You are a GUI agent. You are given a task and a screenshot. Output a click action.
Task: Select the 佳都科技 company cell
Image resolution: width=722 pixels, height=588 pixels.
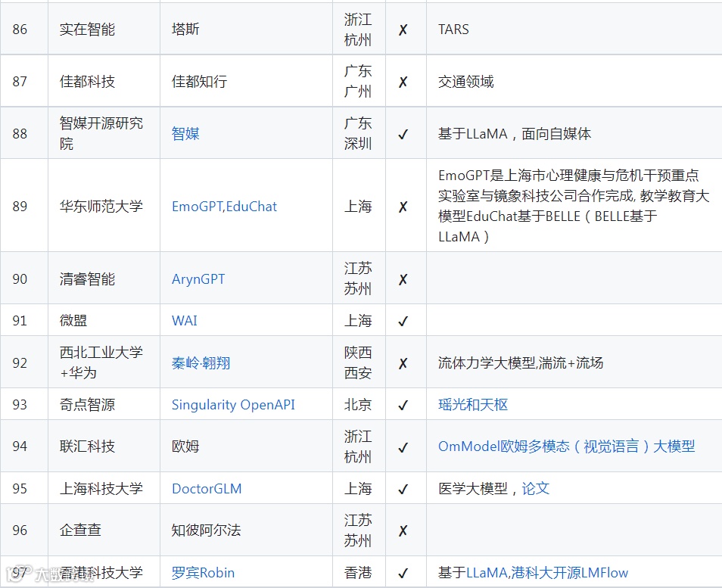104,81
